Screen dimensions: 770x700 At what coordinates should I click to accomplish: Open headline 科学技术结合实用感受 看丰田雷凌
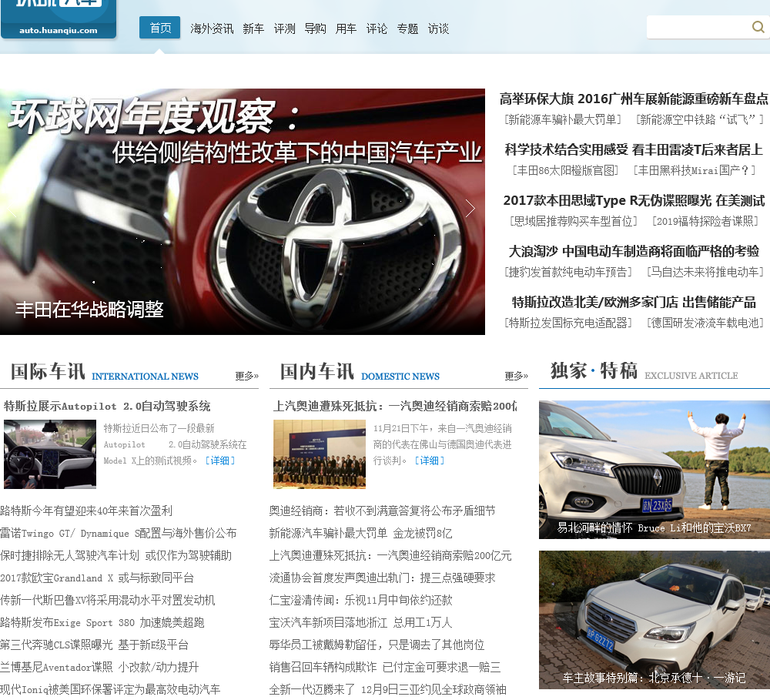coord(634,149)
